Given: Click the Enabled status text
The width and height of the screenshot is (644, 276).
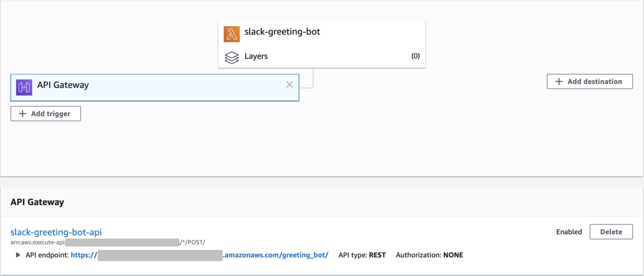Looking at the screenshot, I should pos(569,232).
